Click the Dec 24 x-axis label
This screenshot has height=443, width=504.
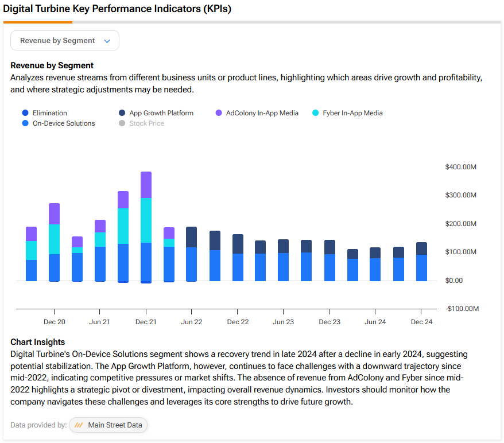pos(422,322)
